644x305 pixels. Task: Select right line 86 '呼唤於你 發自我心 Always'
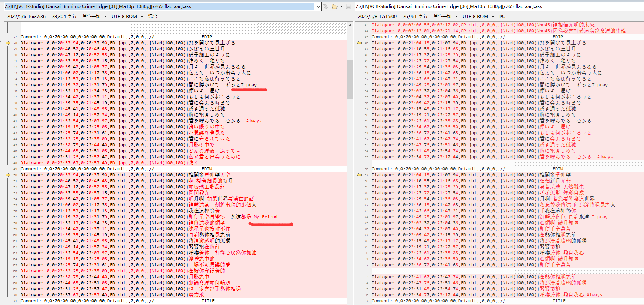click(x=508, y=295)
